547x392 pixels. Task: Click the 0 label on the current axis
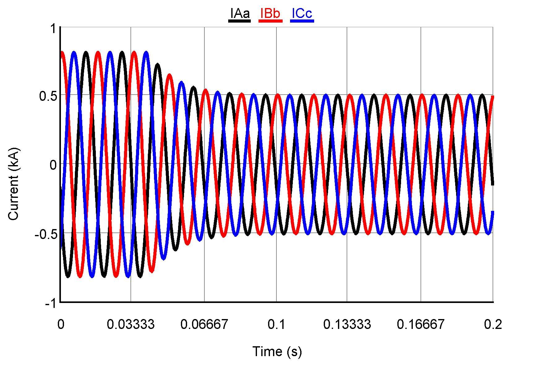point(53,165)
